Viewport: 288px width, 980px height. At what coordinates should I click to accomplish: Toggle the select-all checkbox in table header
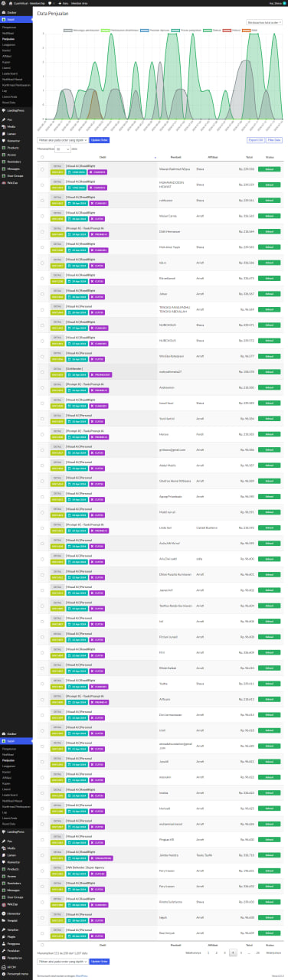tap(42, 157)
